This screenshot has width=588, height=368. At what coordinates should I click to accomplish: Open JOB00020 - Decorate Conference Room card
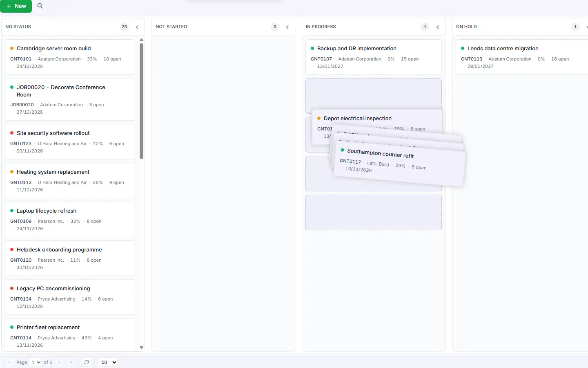[x=70, y=99]
